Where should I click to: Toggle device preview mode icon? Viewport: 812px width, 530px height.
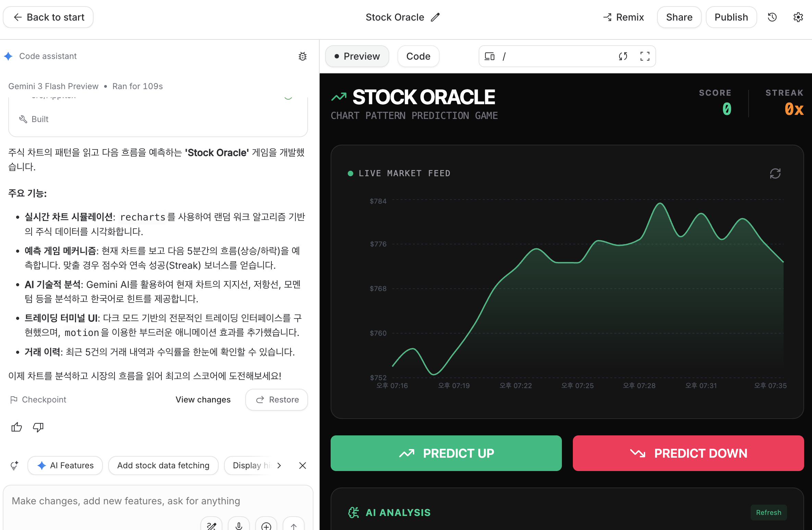490,56
